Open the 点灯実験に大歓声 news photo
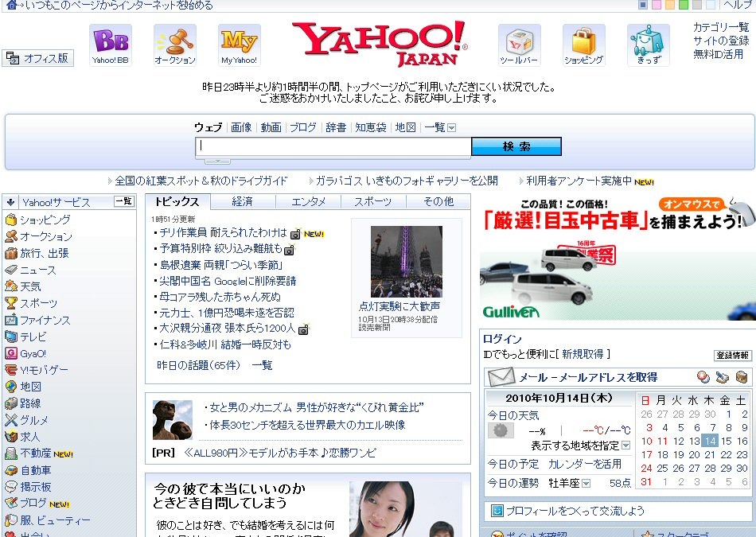This screenshot has width=756, height=537. click(x=407, y=262)
